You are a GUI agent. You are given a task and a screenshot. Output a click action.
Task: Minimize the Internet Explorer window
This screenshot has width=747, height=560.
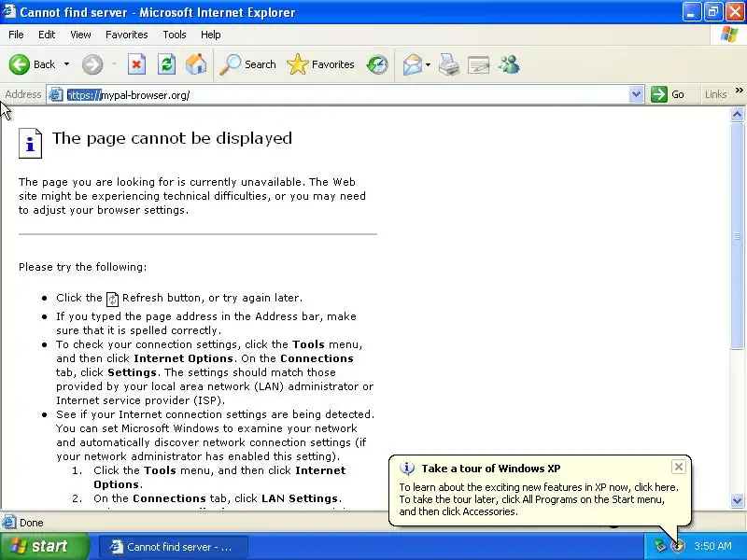[691, 12]
